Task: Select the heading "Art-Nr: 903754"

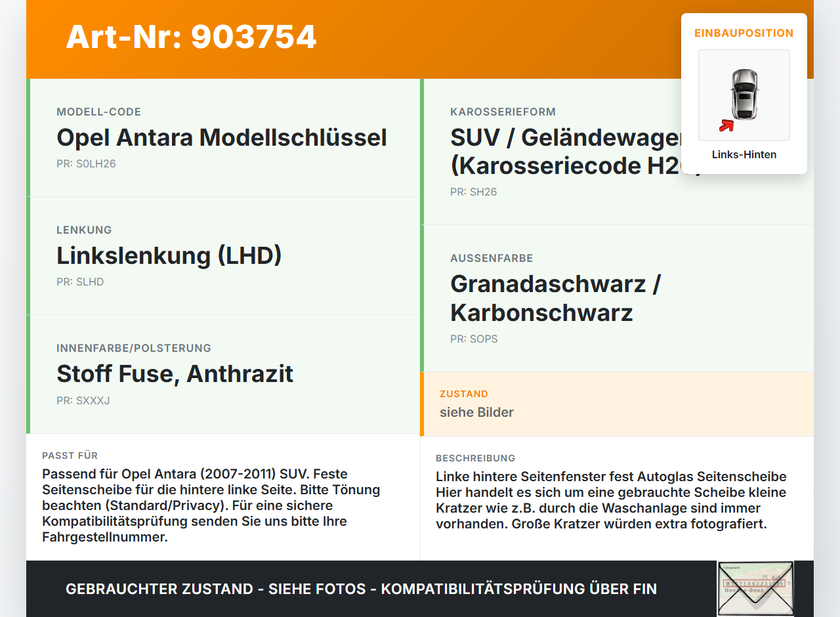Action: coord(191,37)
